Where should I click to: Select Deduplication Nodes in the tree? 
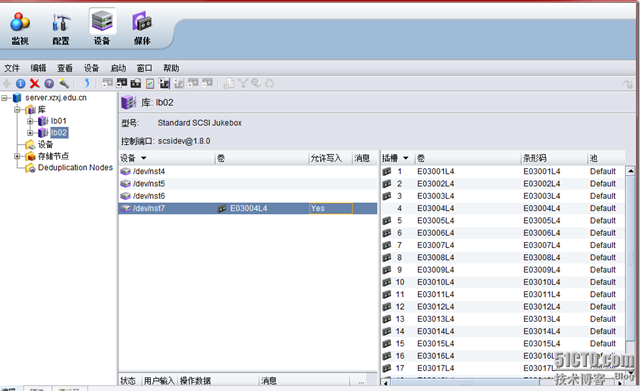tap(75, 168)
